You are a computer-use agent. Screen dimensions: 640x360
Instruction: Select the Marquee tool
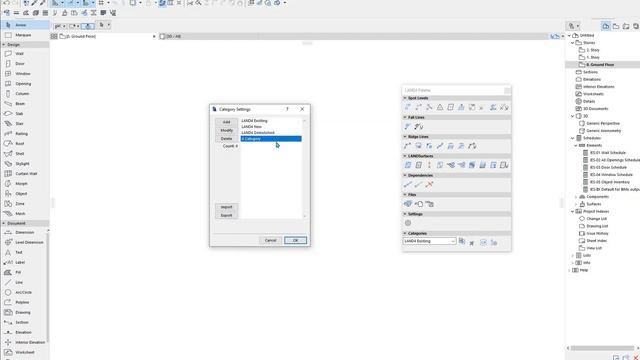[x=24, y=35]
